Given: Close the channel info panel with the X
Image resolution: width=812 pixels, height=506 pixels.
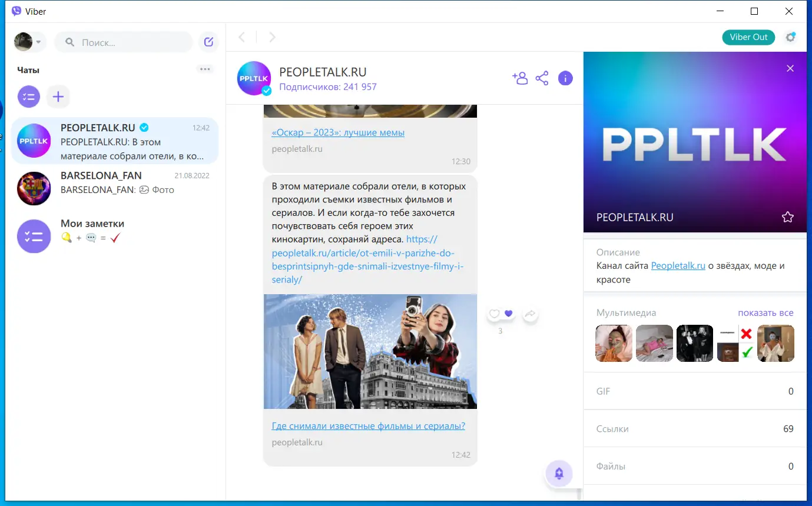Looking at the screenshot, I should coord(790,68).
